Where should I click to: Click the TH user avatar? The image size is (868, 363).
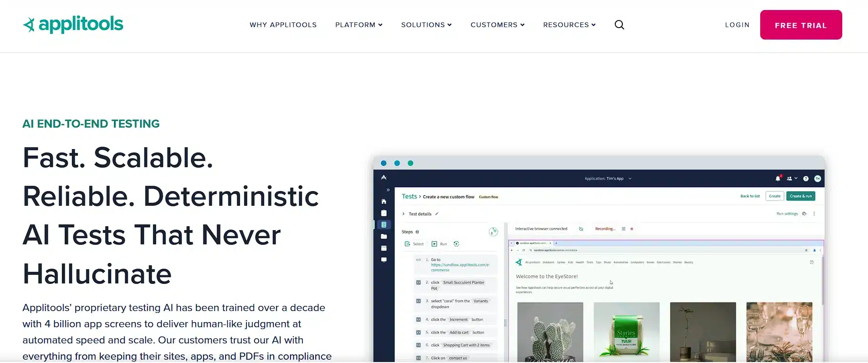(x=817, y=179)
